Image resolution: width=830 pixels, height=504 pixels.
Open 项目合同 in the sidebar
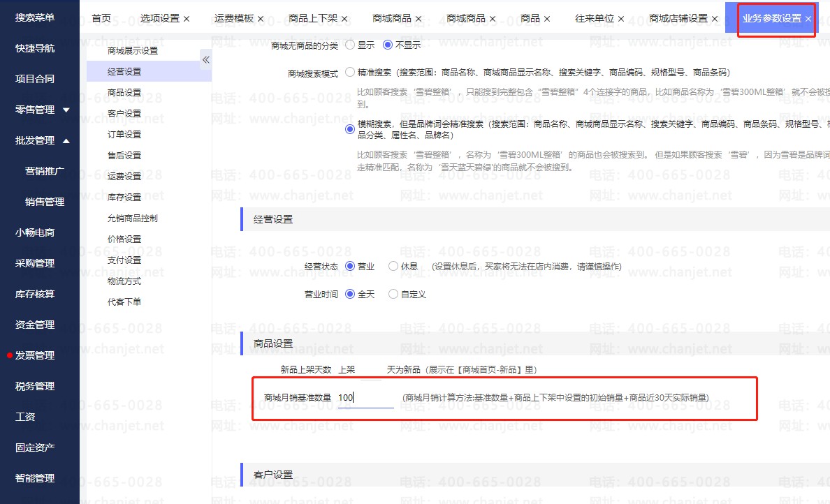point(35,79)
